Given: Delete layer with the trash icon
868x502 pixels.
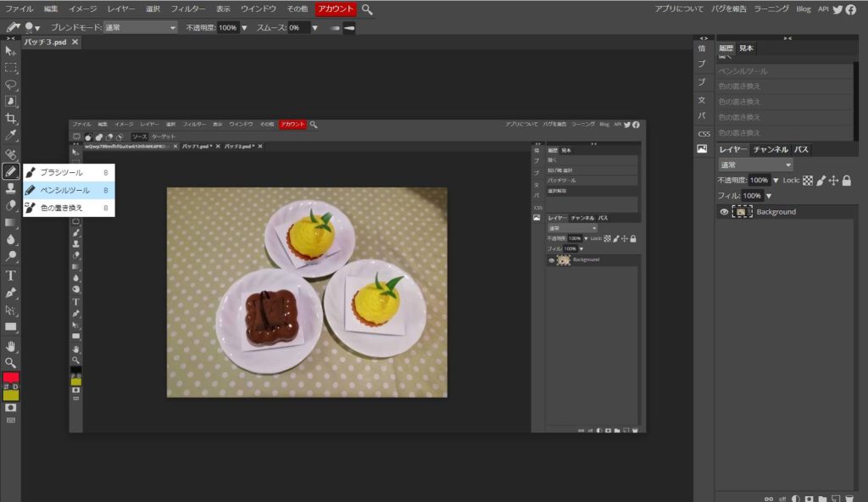Looking at the screenshot, I should tap(849, 498).
